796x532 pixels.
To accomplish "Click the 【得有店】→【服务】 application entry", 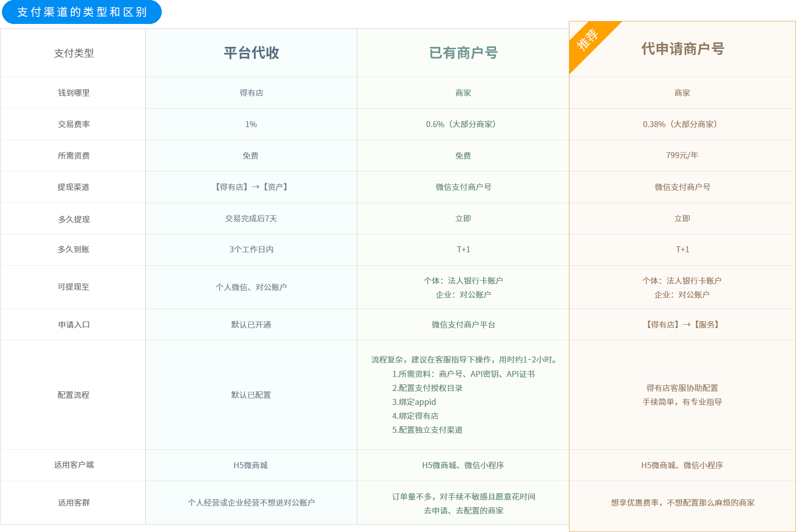I will [x=682, y=325].
